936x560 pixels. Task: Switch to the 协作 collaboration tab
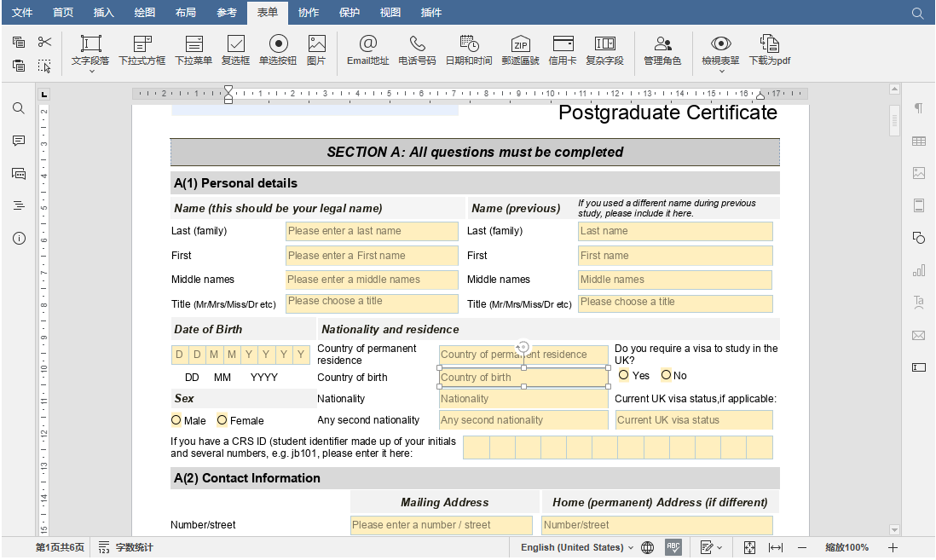308,13
